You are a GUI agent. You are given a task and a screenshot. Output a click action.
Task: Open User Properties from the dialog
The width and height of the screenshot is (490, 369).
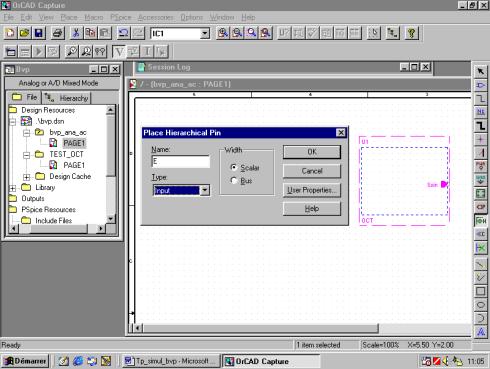[x=312, y=190]
